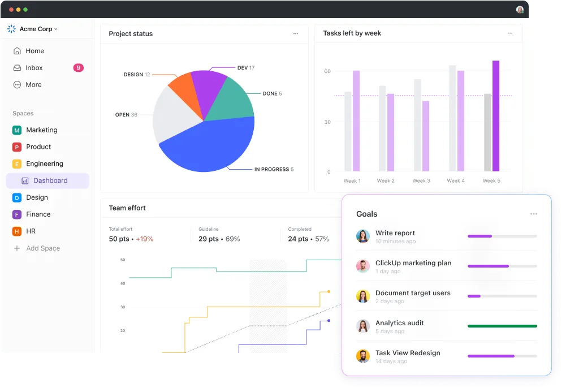Expand the Acme Corp workspace dropdown
The height and width of the screenshot is (392, 566).
click(x=32, y=29)
